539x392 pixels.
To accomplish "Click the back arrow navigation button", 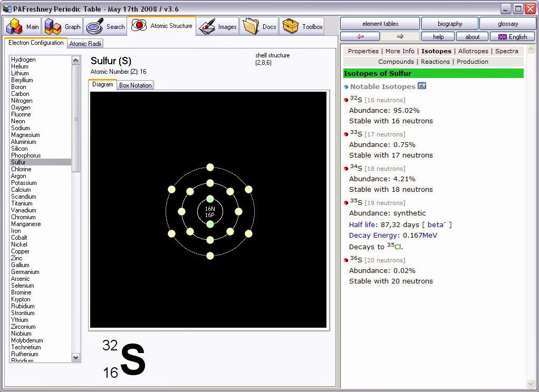I will [x=360, y=36].
